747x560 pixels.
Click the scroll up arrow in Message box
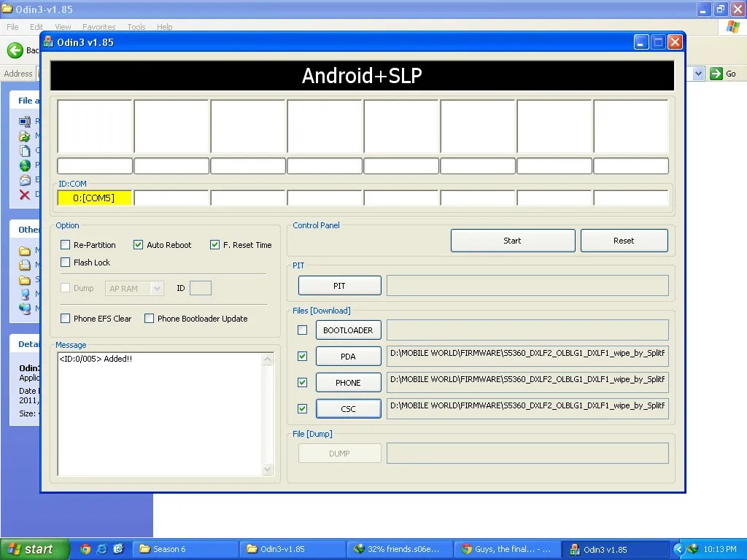pyautogui.click(x=268, y=359)
